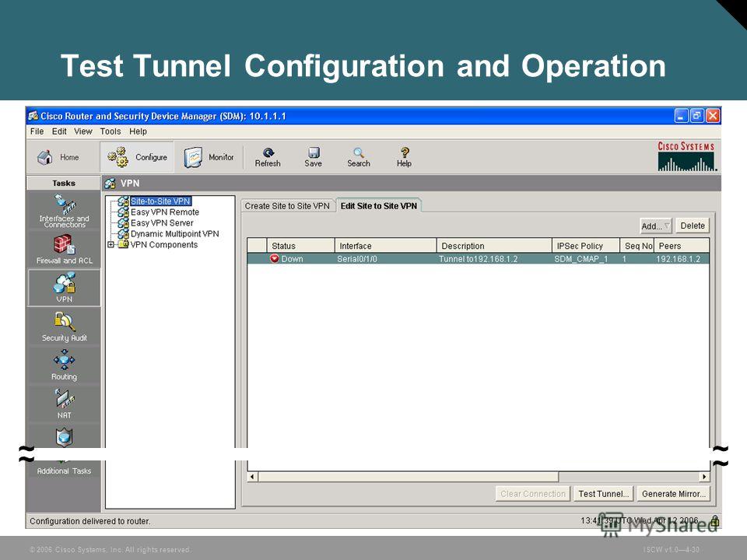Open Firewall and ACL task
The height and width of the screenshot is (560, 747).
[64, 250]
